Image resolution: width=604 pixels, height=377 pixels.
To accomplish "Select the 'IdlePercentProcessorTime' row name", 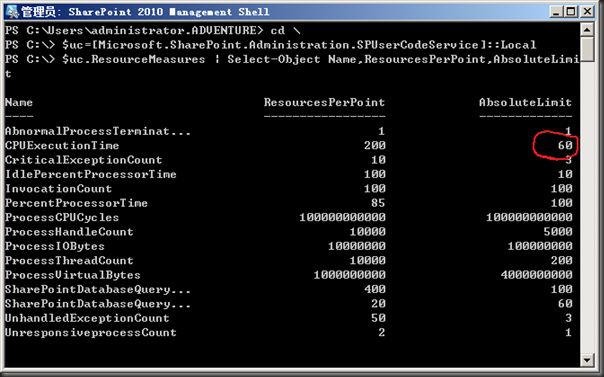I will (91, 174).
